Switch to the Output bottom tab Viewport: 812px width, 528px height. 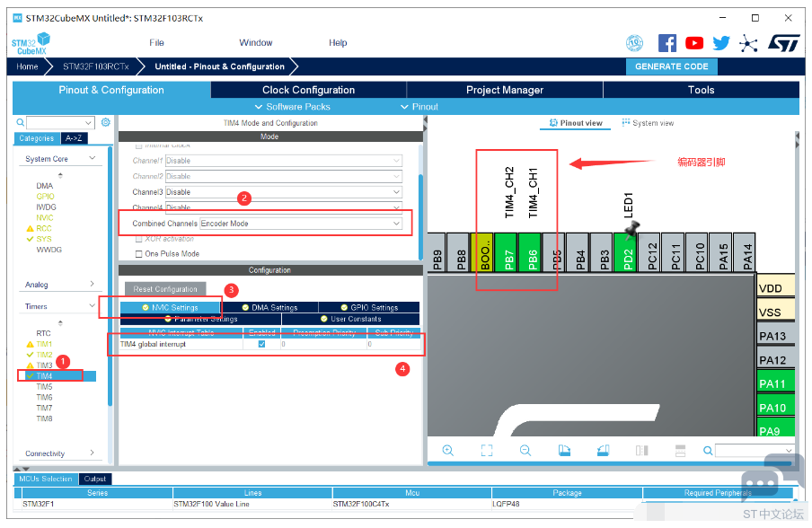(95, 479)
